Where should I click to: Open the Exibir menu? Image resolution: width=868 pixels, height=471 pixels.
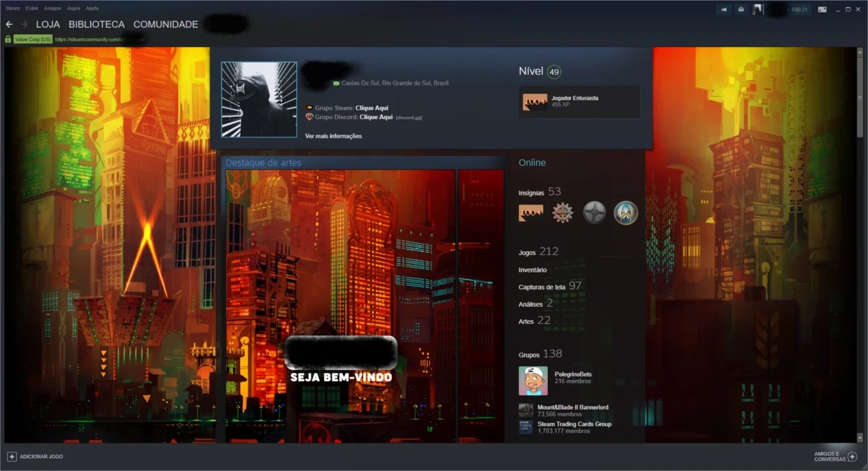pyautogui.click(x=32, y=9)
